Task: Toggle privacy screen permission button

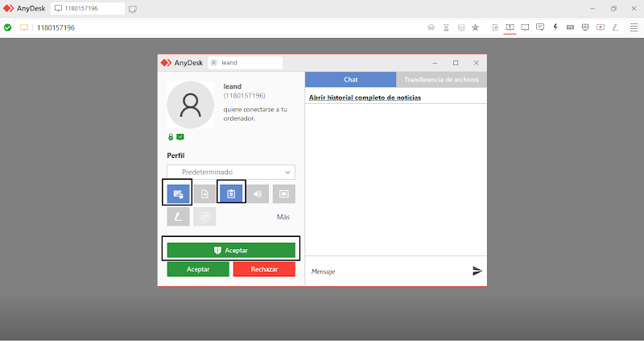Action: [x=204, y=216]
